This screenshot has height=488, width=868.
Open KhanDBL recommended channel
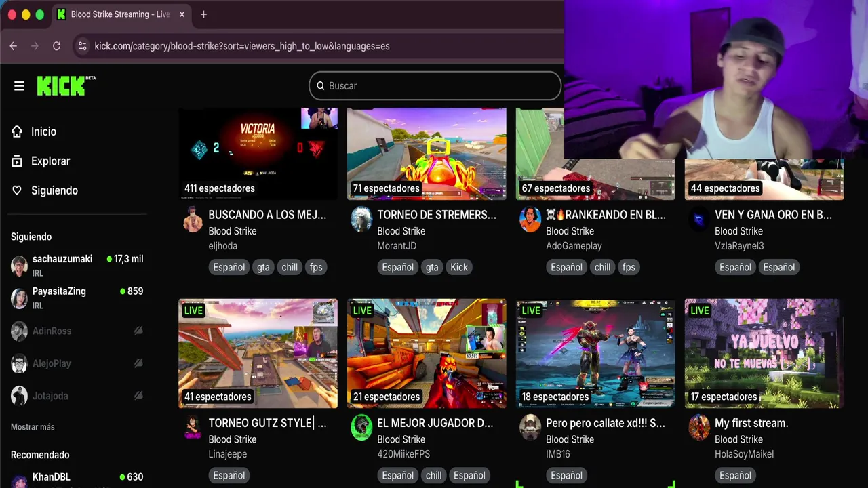pyautogui.click(x=77, y=479)
